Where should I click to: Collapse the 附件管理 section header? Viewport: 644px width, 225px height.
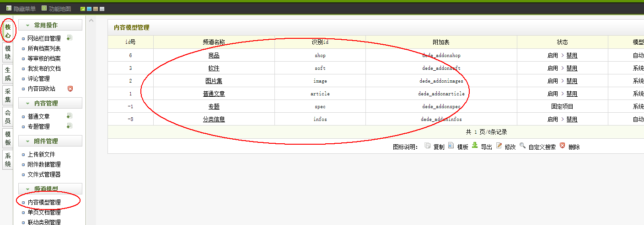[x=50, y=141]
